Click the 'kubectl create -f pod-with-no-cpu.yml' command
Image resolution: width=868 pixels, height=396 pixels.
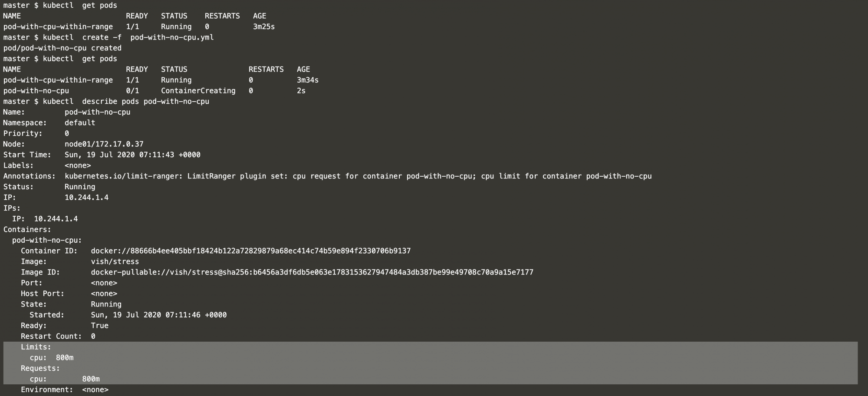[128, 37]
